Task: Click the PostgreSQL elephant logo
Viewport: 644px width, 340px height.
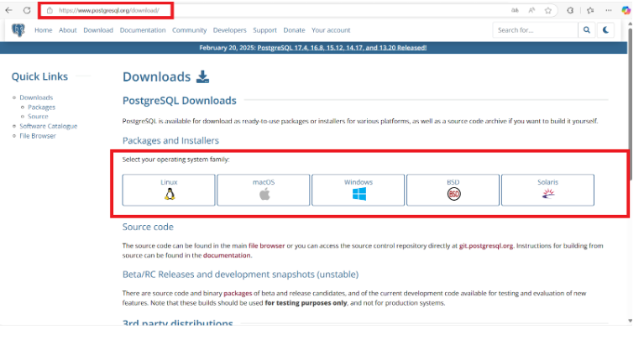Action: (18, 30)
